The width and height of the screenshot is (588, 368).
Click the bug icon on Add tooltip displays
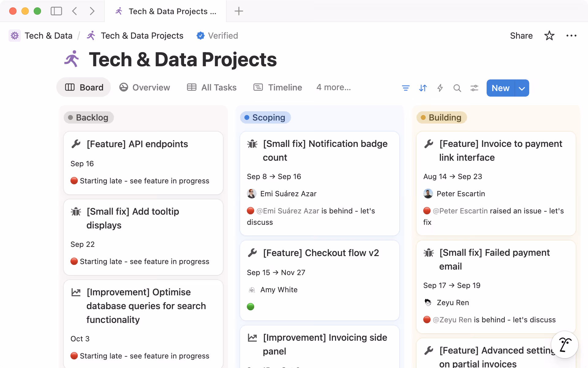click(76, 212)
